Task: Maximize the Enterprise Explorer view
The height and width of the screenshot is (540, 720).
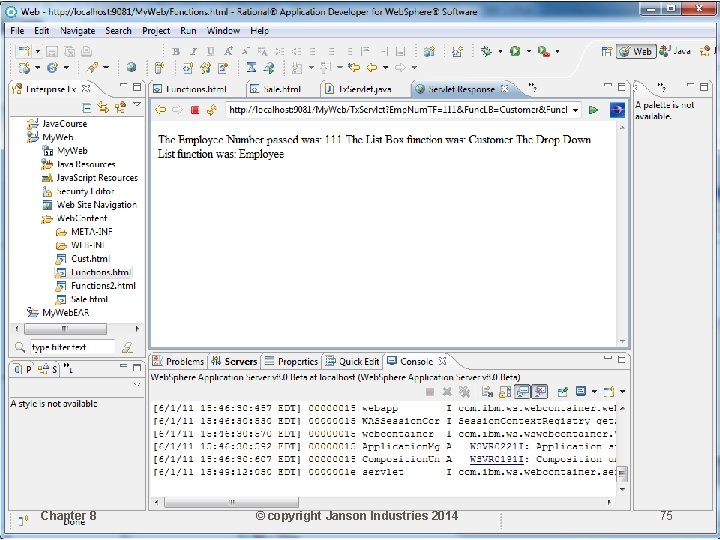Action: tap(137, 86)
